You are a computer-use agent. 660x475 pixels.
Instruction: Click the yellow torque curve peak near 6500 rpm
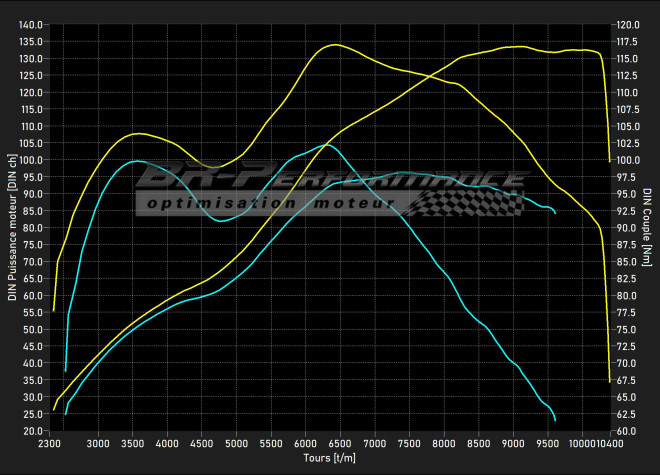coord(335,45)
